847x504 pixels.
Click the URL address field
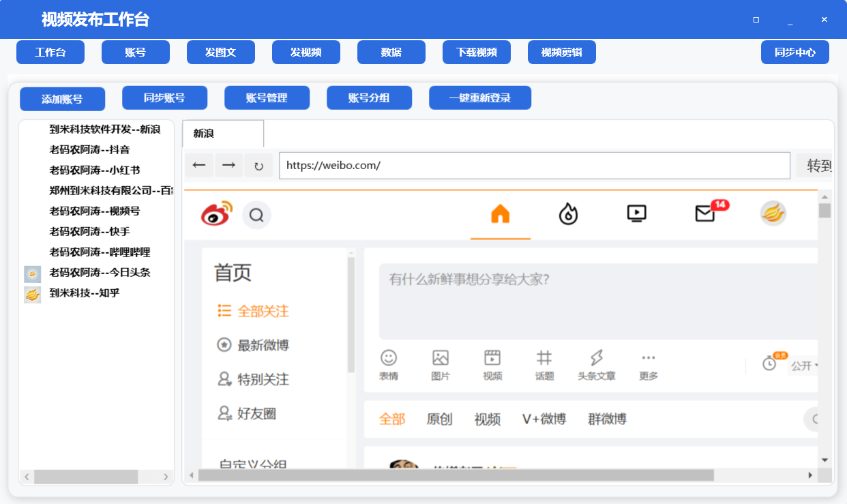535,165
